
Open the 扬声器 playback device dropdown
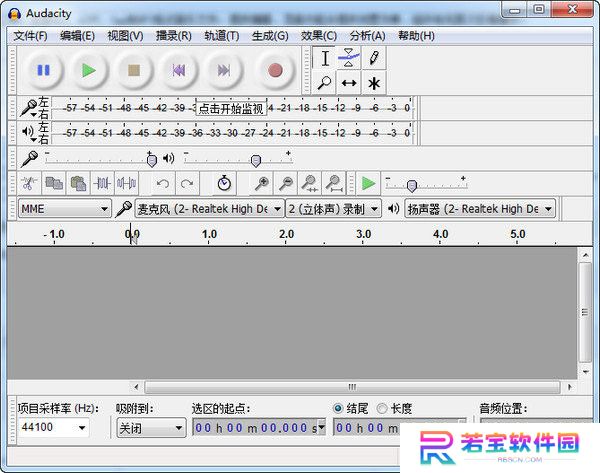pos(480,209)
